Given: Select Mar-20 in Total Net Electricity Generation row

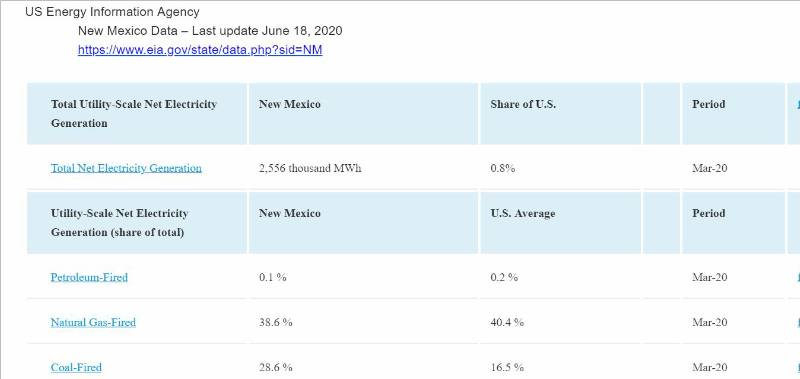Looking at the screenshot, I should (x=710, y=168).
